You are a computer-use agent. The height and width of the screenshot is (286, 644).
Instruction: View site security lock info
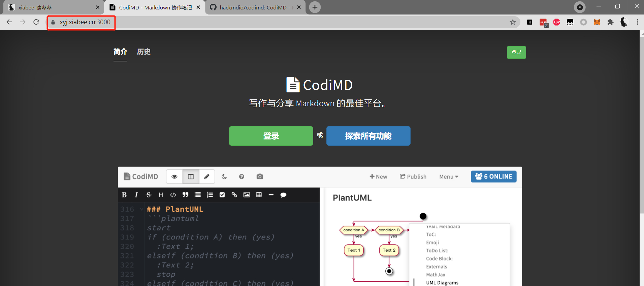click(53, 22)
